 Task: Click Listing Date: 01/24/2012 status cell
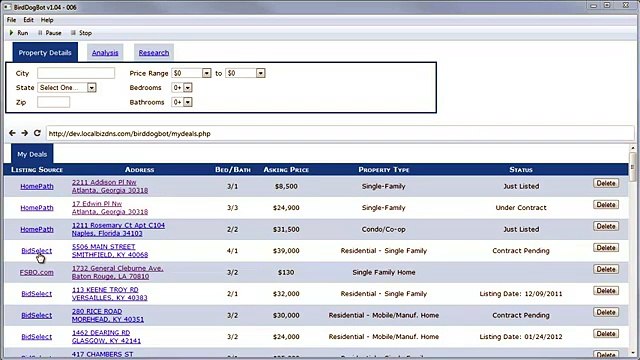pyautogui.click(x=521, y=337)
